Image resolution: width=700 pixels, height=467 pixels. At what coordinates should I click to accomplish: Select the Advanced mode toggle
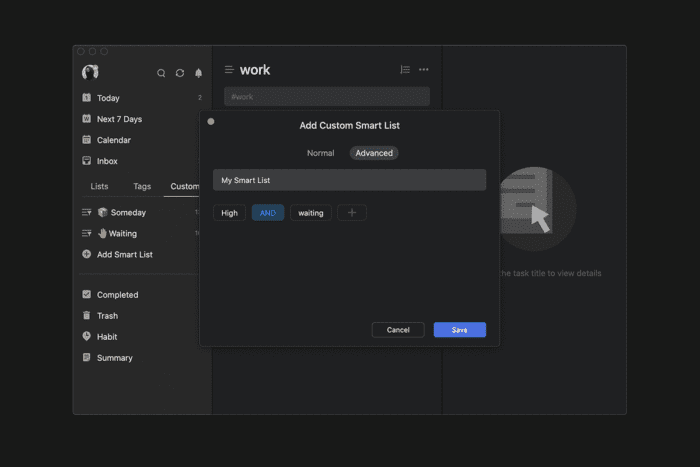tap(374, 153)
